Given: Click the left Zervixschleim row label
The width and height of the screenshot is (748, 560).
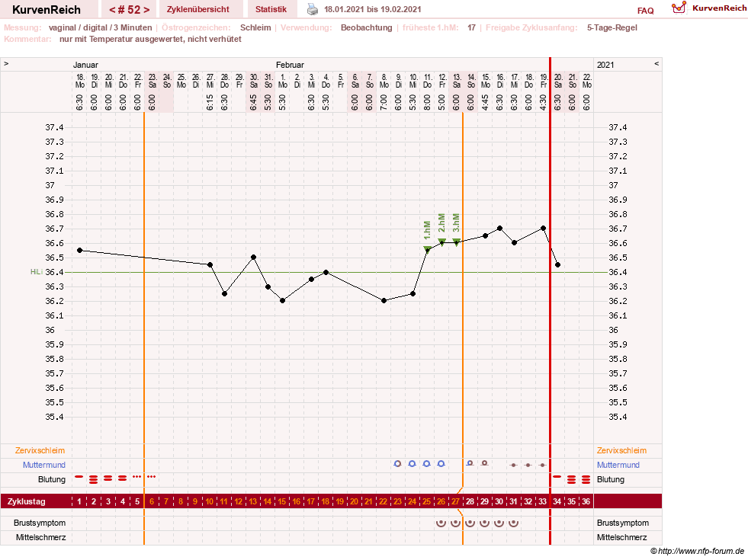Looking at the screenshot, I should click(x=40, y=450).
